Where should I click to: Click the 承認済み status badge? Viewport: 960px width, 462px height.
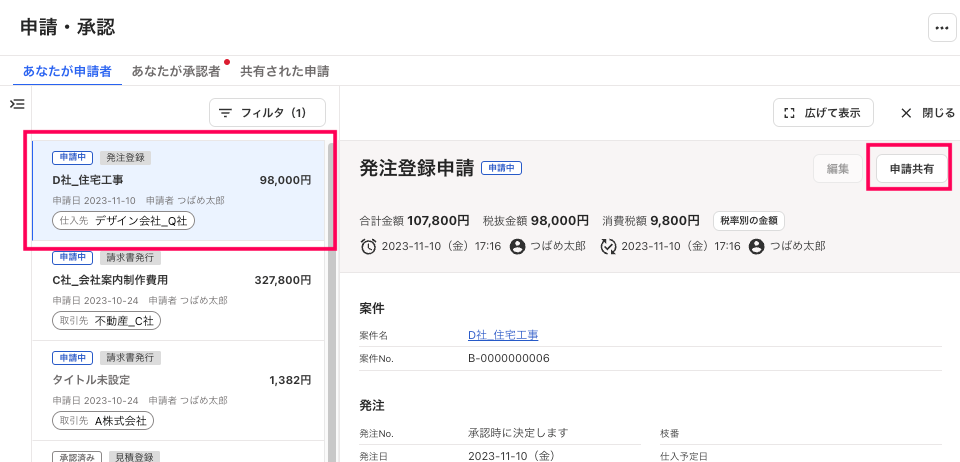pyautogui.click(x=78, y=457)
